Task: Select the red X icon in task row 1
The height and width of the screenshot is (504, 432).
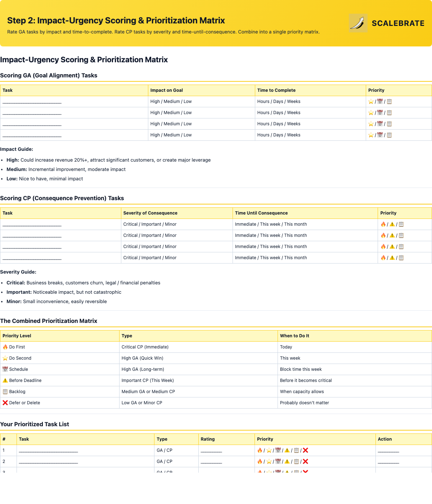Action: pos(305,450)
